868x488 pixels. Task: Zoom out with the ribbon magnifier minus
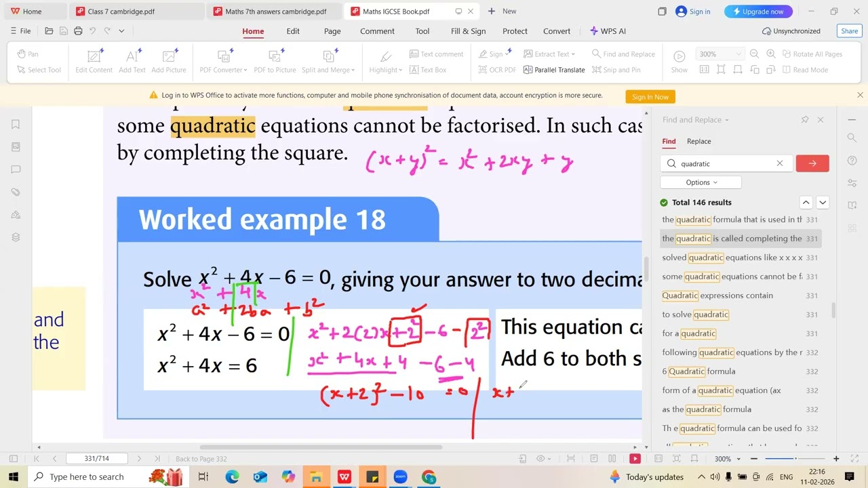pyautogui.click(x=754, y=54)
